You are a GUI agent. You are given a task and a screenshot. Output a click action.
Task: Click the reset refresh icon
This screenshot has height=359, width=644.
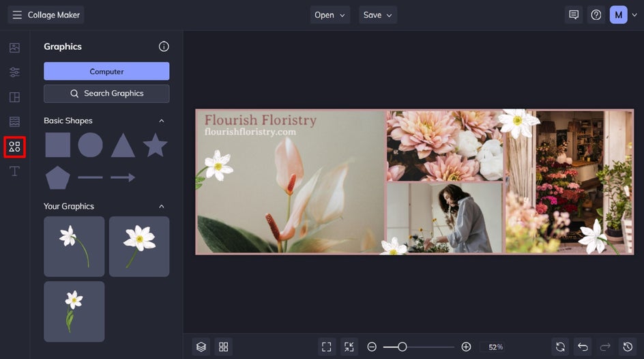[560, 347]
